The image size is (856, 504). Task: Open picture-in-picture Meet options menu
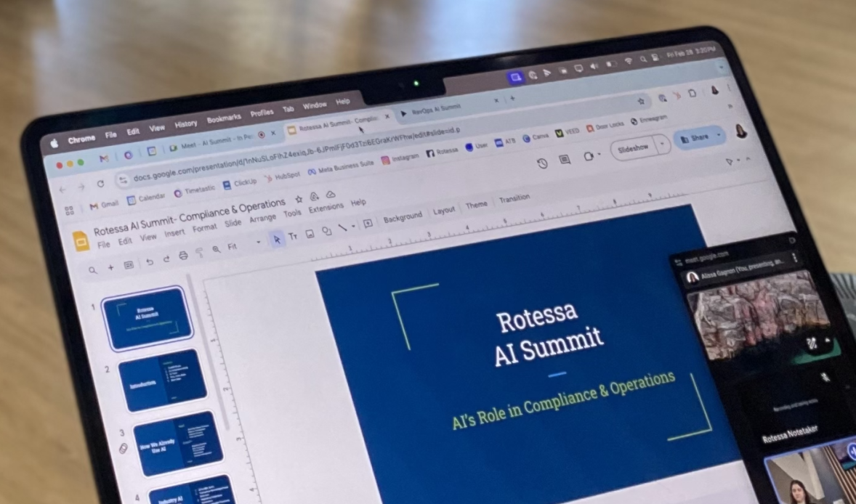[x=795, y=258]
